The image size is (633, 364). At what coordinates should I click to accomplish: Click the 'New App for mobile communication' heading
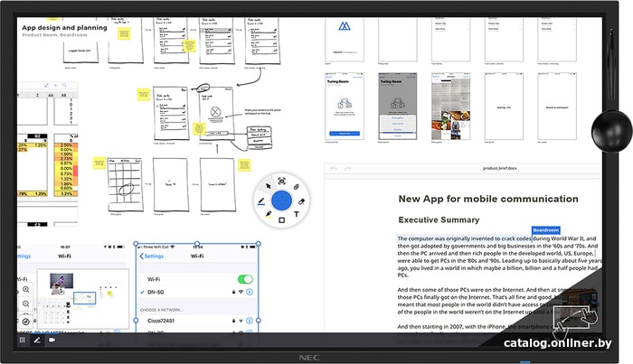(x=488, y=199)
